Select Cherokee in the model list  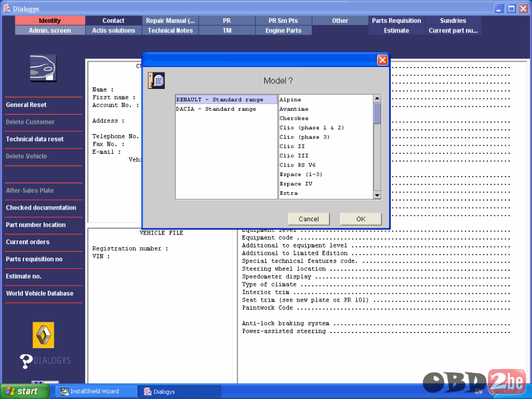pos(326,119)
